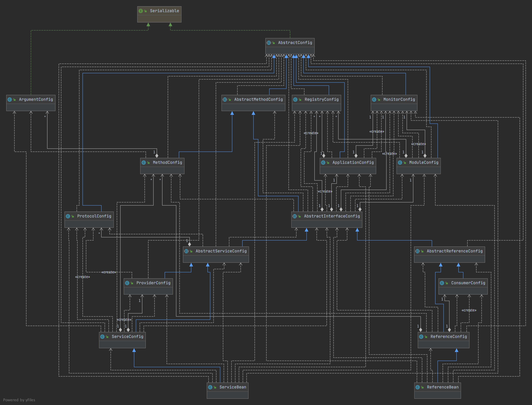Select the MonitorConfig node label
The image size is (532, 405).
(x=399, y=100)
